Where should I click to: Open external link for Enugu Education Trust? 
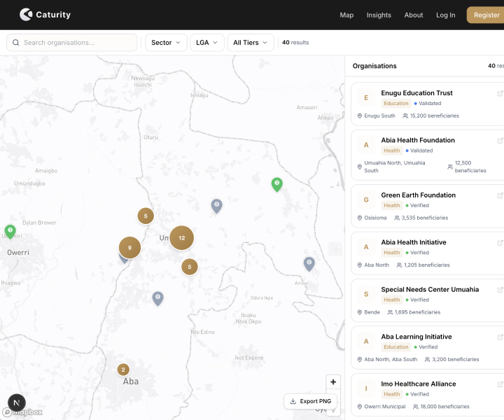pos(499,93)
